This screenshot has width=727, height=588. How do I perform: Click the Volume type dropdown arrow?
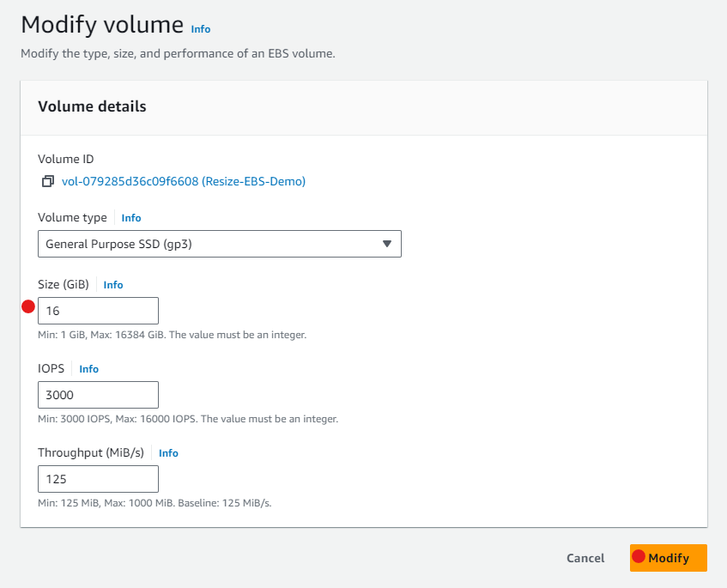coord(387,244)
